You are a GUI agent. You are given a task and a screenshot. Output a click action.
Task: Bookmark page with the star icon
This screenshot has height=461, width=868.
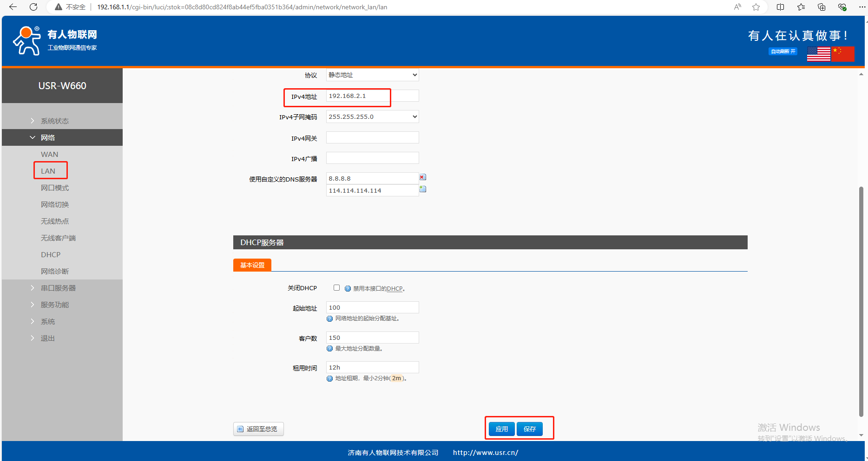(756, 7)
